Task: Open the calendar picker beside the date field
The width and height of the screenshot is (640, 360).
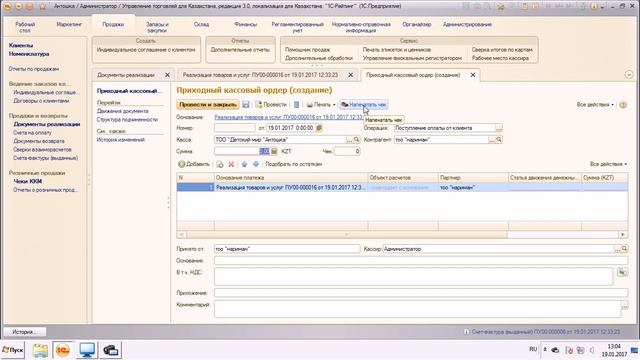Action: pyautogui.click(x=319, y=128)
